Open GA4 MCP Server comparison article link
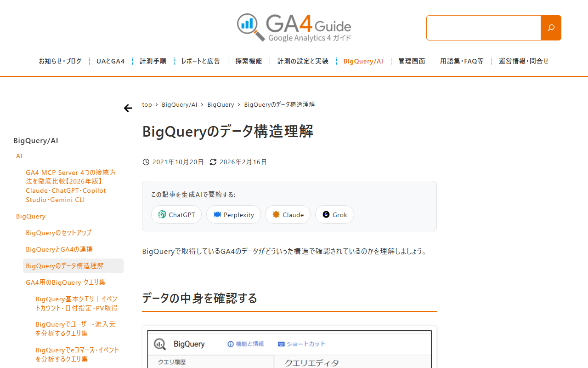This screenshot has width=588, height=368. pos(71,186)
